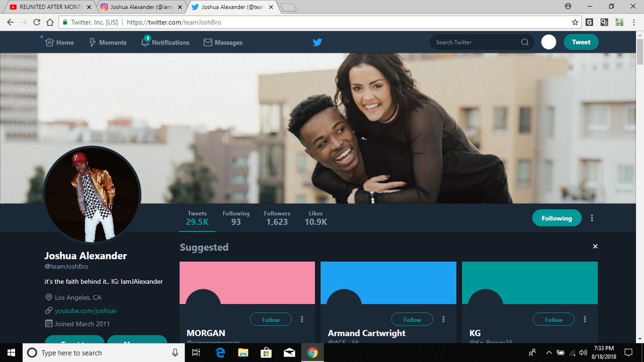Close the Suggested panel
This screenshot has height=362, width=644.
(595, 246)
